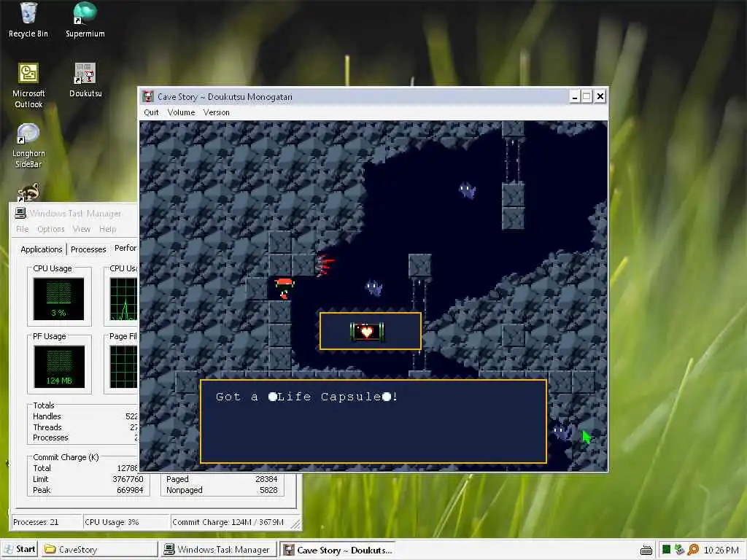Screen dimensions: 747x560
Task: Click the 'Got a Life Capsule!' message box
Action: (x=373, y=421)
